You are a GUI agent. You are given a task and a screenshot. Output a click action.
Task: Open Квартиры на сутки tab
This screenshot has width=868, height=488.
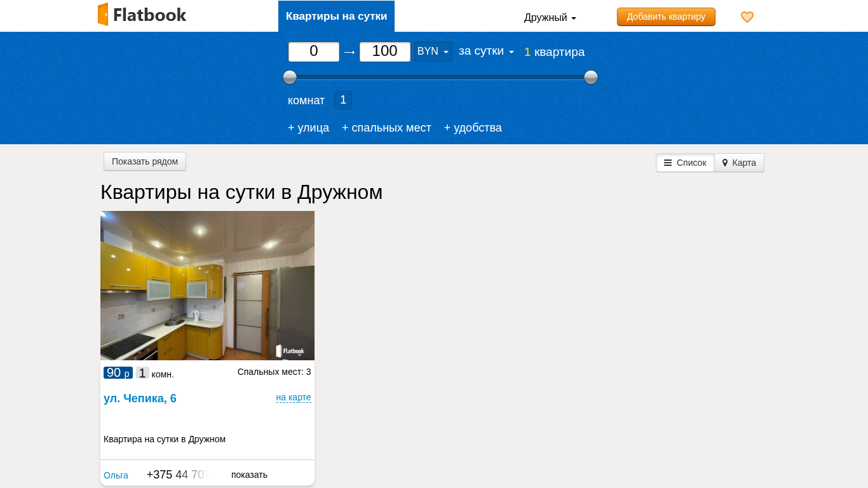coord(336,16)
